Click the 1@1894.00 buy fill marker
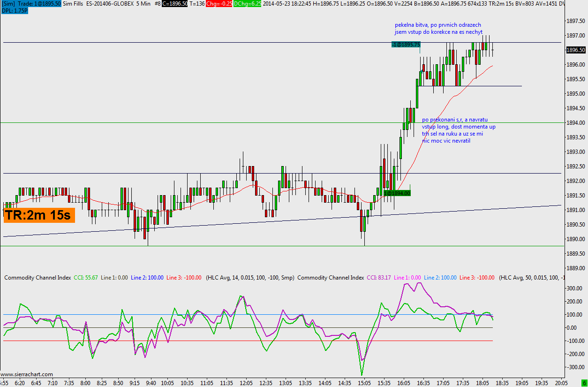 point(397,193)
